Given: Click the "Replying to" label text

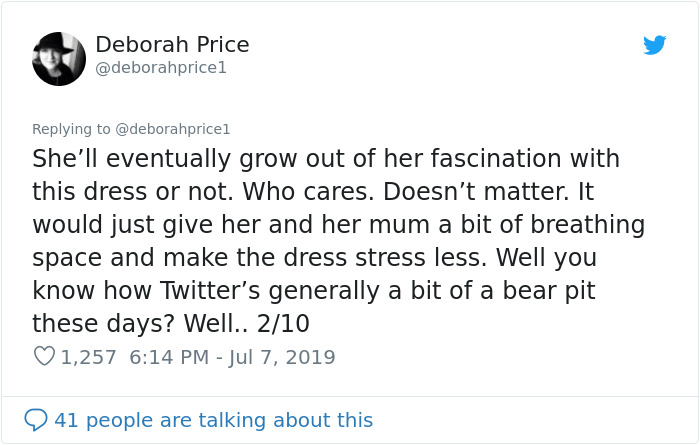Looking at the screenshot, I should pyautogui.click(x=71, y=129).
